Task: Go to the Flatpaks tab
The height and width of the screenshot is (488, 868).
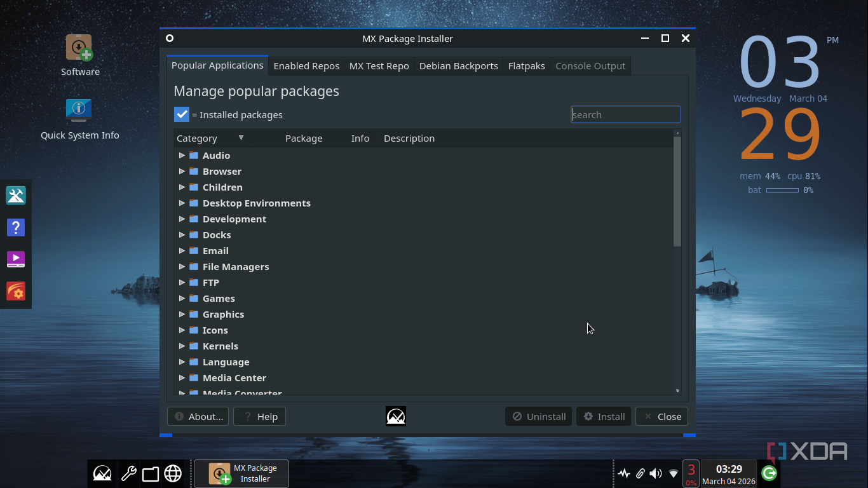Action: pos(527,66)
